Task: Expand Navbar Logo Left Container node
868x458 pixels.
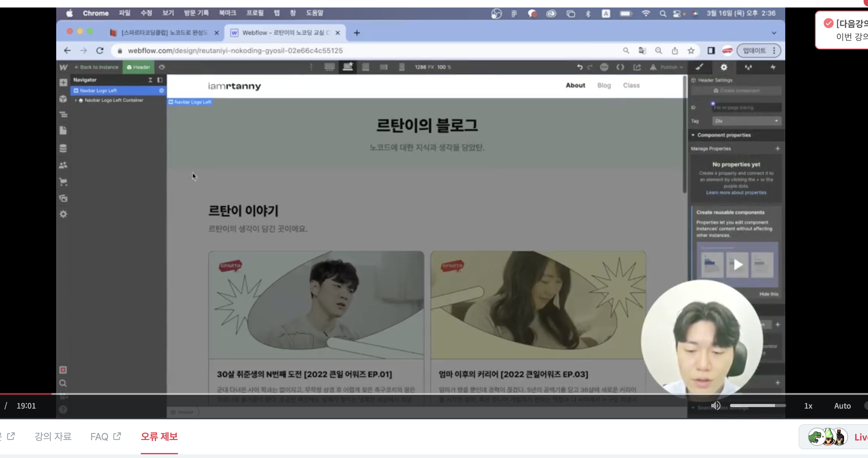Action: [x=76, y=100]
